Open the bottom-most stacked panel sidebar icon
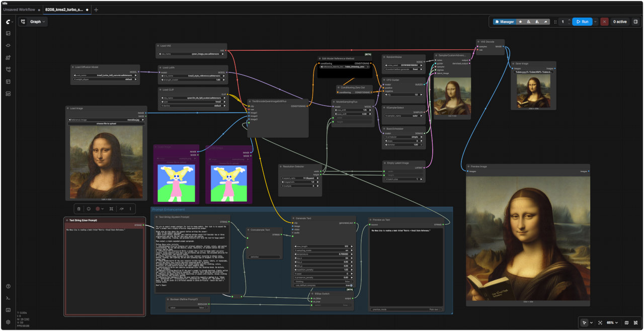This screenshot has width=644, height=331. coord(8,94)
